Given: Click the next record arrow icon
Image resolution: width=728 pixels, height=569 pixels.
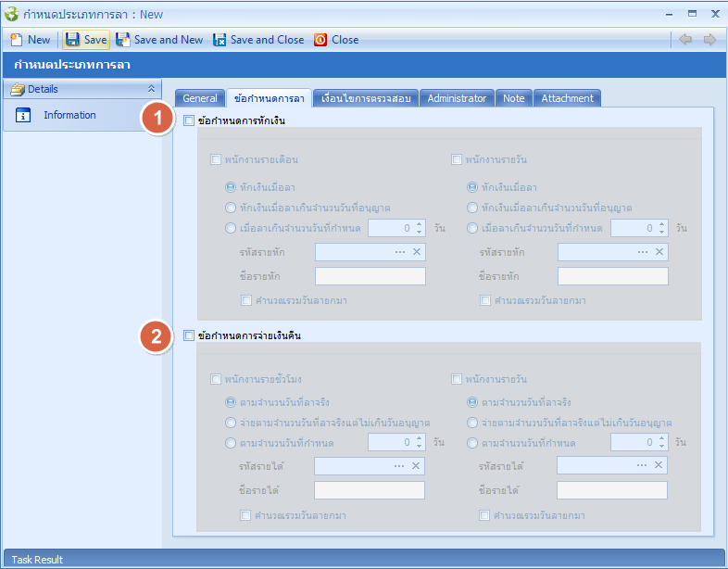Looking at the screenshot, I should (x=709, y=40).
